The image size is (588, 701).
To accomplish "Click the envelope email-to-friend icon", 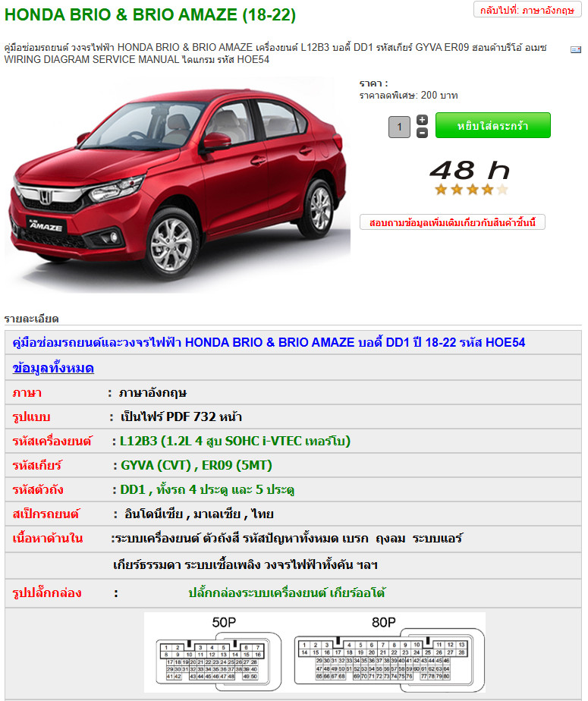I will coord(575,49).
